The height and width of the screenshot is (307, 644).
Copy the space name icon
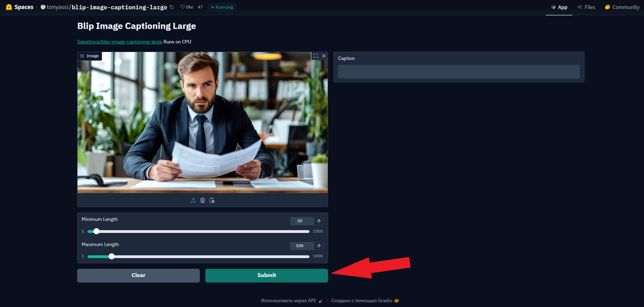tap(172, 7)
